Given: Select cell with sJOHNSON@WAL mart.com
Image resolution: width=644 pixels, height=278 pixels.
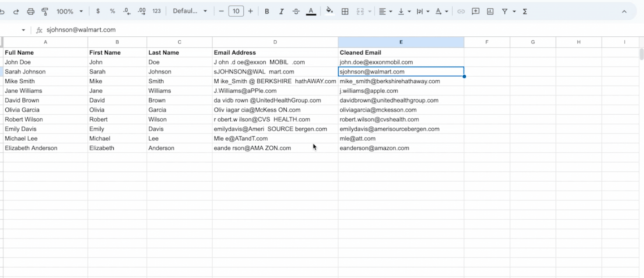Looking at the screenshot, I should 275,72.
